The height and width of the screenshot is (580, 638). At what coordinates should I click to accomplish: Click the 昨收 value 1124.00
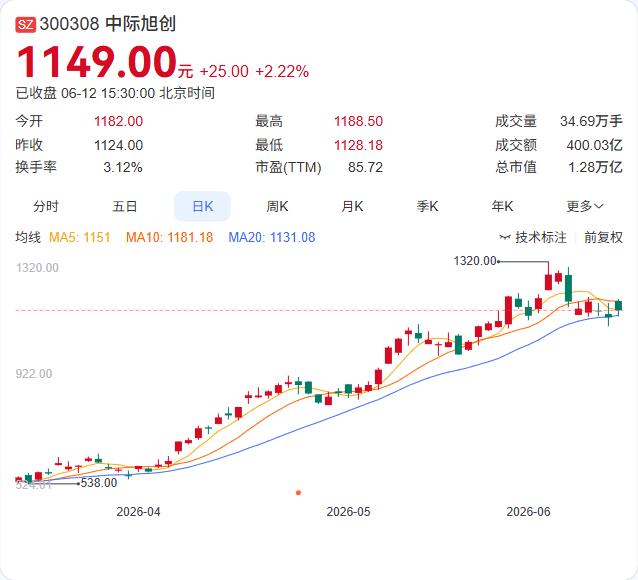pos(118,145)
